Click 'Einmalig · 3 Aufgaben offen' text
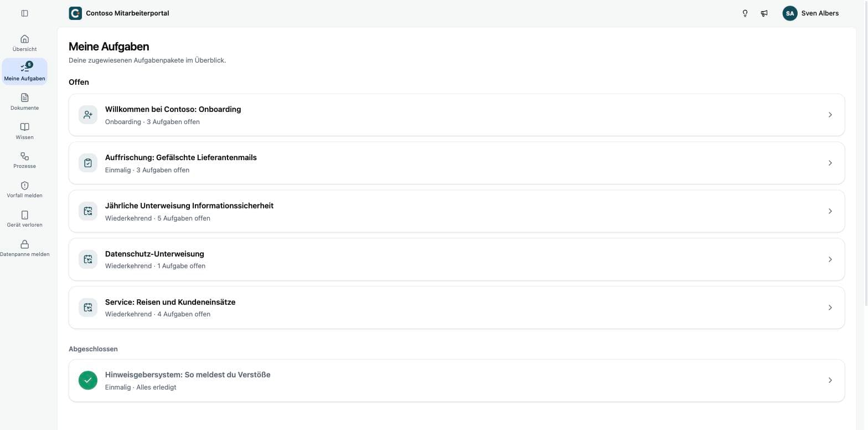Screen dimensions: 868x430 [x=147, y=170]
